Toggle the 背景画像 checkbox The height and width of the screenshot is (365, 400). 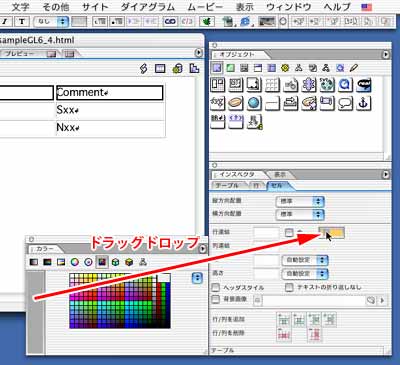click(216, 299)
